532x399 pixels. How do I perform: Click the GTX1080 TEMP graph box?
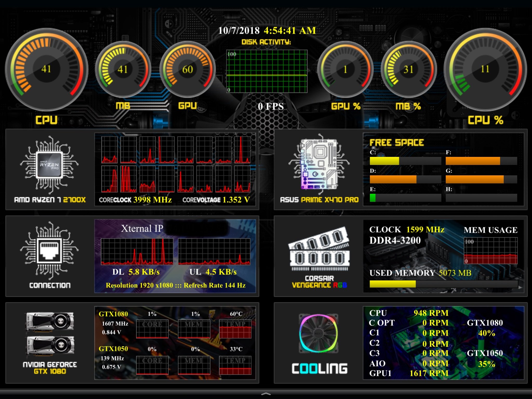click(235, 329)
